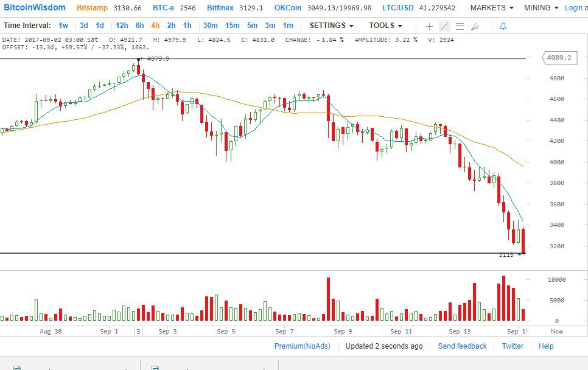
Task: Open Bitfinex market chart
Action: pyautogui.click(x=220, y=8)
